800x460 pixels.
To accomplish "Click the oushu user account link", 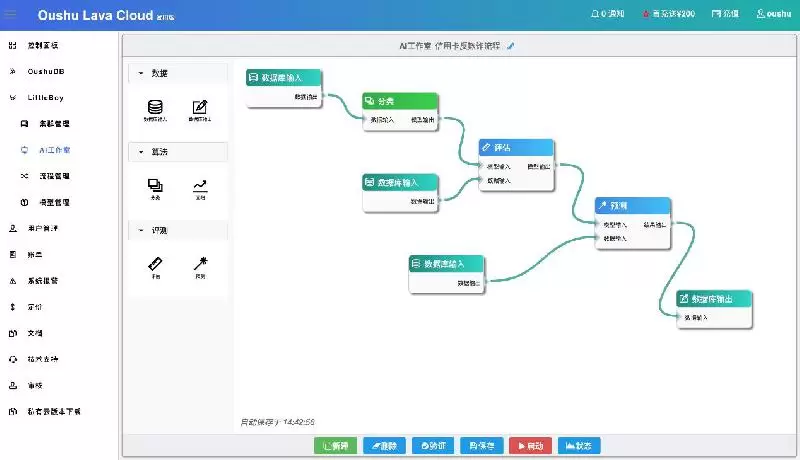I will pyautogui.click(x=773, y=15).
